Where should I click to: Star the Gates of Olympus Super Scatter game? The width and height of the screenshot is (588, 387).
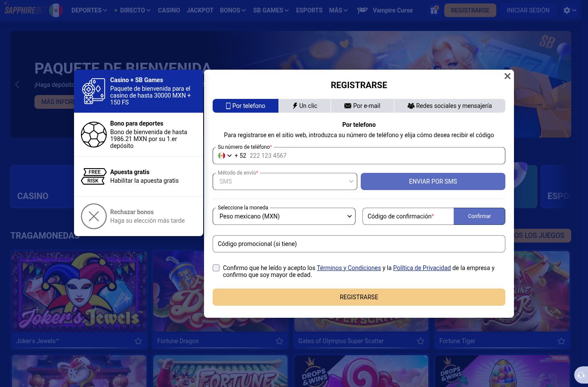421,341
